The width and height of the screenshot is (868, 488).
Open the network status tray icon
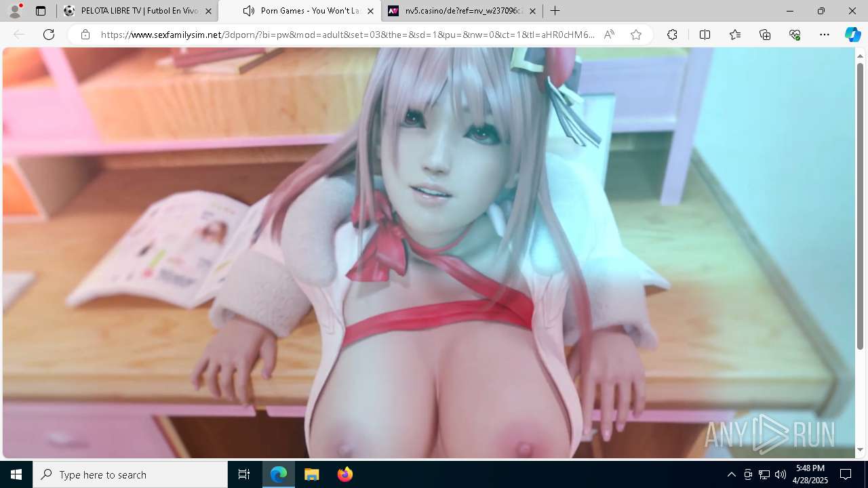(764, 474)
